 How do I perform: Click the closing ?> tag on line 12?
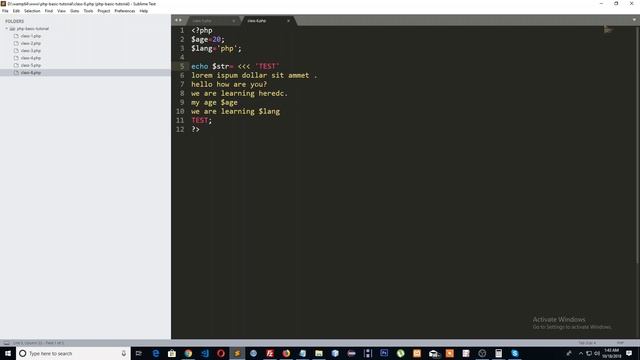pos(196,129)
